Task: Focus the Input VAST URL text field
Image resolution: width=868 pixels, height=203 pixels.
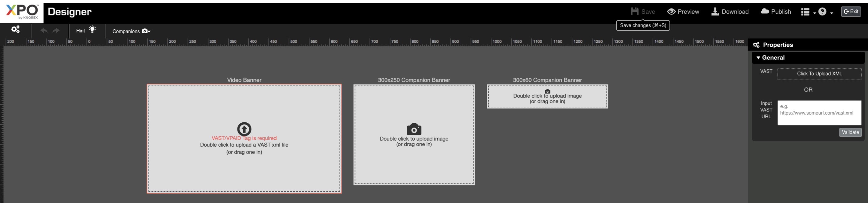Action: (x=819, y=113)
